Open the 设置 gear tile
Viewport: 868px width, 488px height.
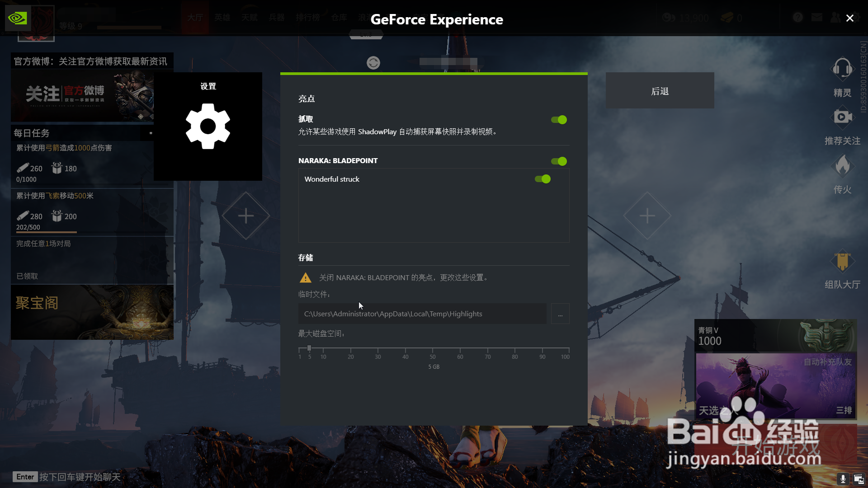click(208, 127)
